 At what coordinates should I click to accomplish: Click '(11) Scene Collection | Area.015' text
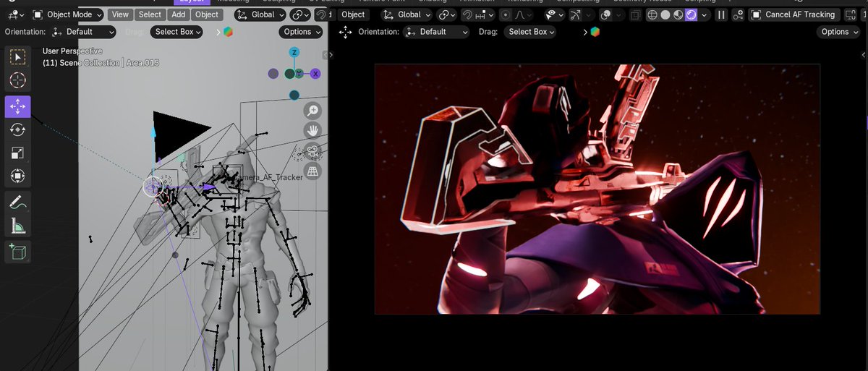pos(101,63)
